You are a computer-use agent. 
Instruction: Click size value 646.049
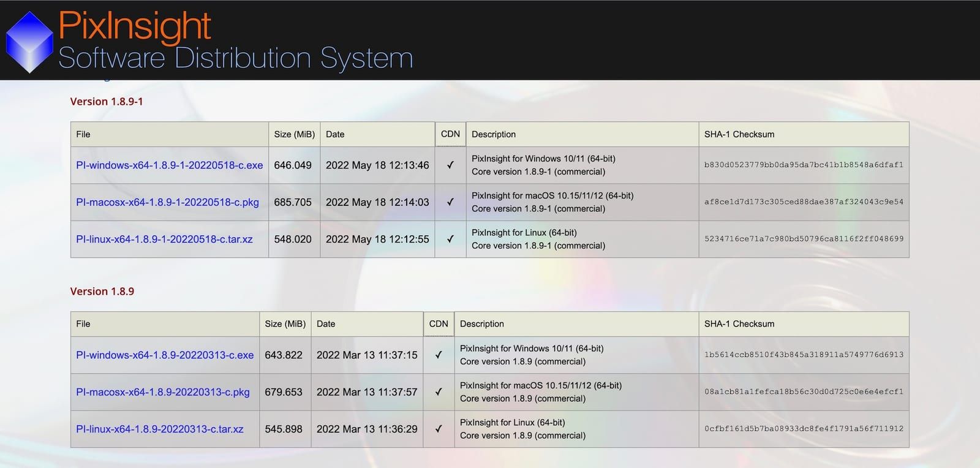(x=293, y=165)
